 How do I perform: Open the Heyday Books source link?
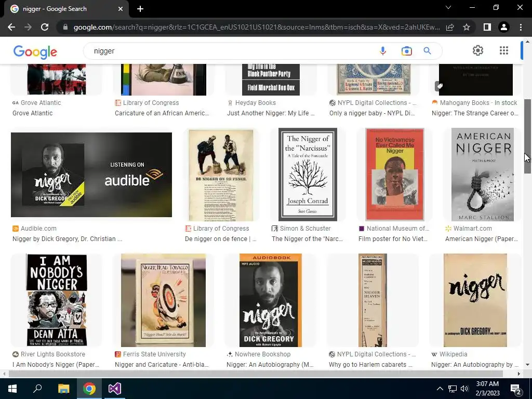(251, 103)
